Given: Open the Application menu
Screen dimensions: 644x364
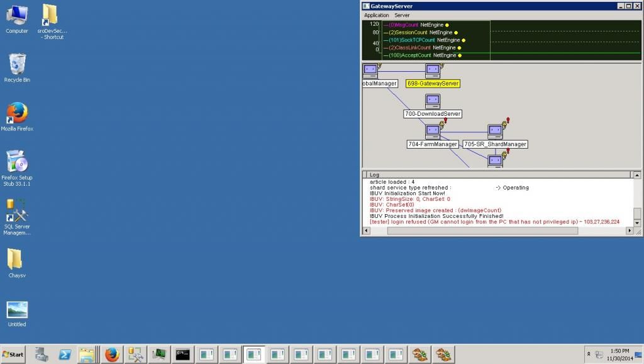Looking at the screenshot, I should coord(377,15).
